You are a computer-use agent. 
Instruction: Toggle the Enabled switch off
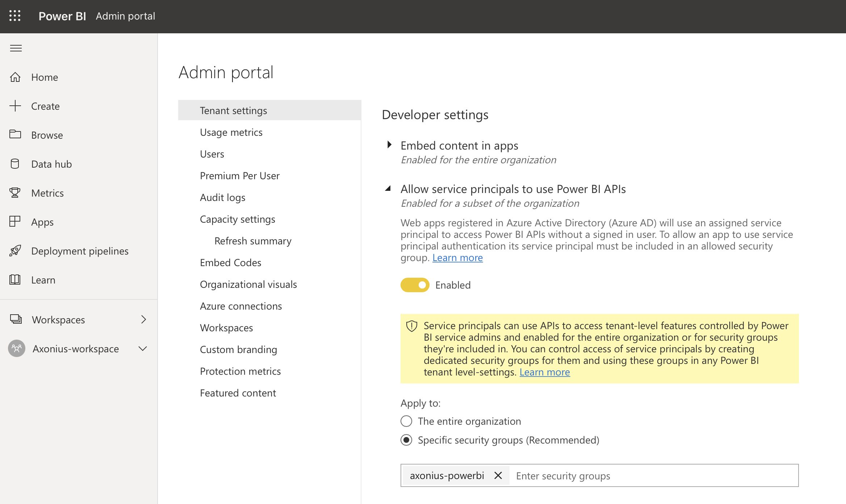(415, 285)
